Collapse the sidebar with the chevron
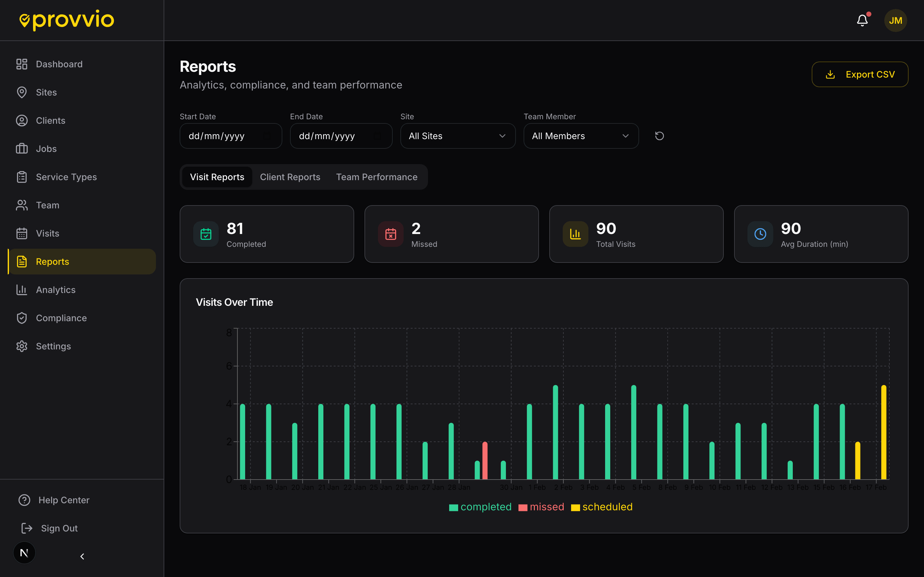 tap(82, 556)
